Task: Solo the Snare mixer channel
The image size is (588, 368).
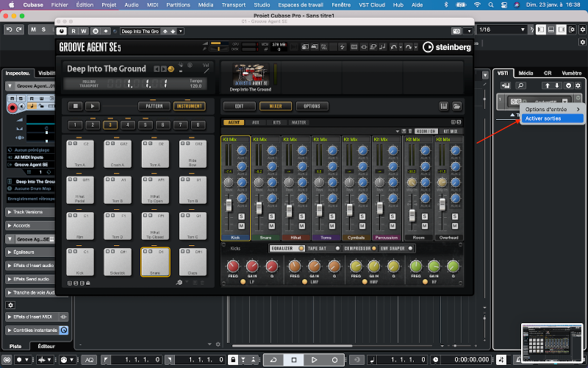Action: 271,216
